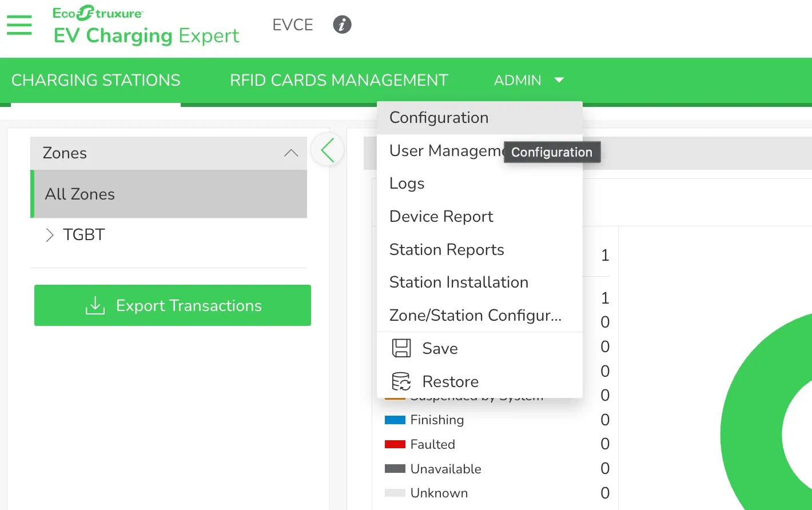Open Logs from the Admin menu
The height and width of the screenshot is (510, 812).
coord(480,184)
